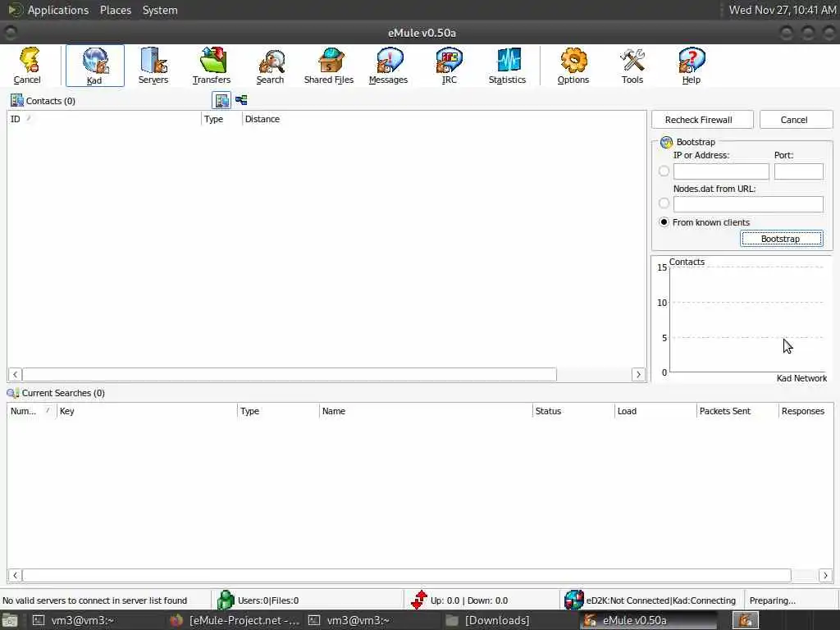Sort contacts by ID column header
Viewport: 840px width, 630px height.
point(104,119)
